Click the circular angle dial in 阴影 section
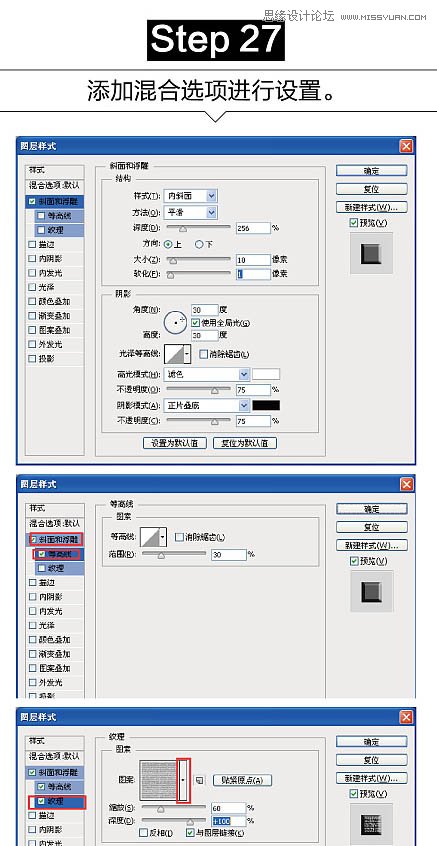Image resolution: width=437 pixels, height=846 pixels. (175, 322)
